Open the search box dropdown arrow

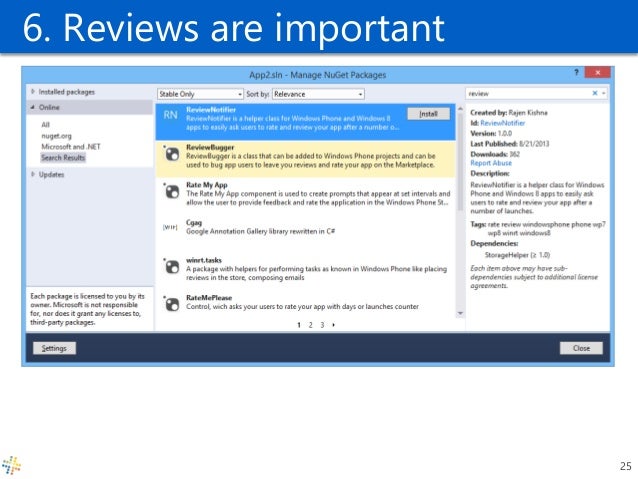[x=604, y=93]
